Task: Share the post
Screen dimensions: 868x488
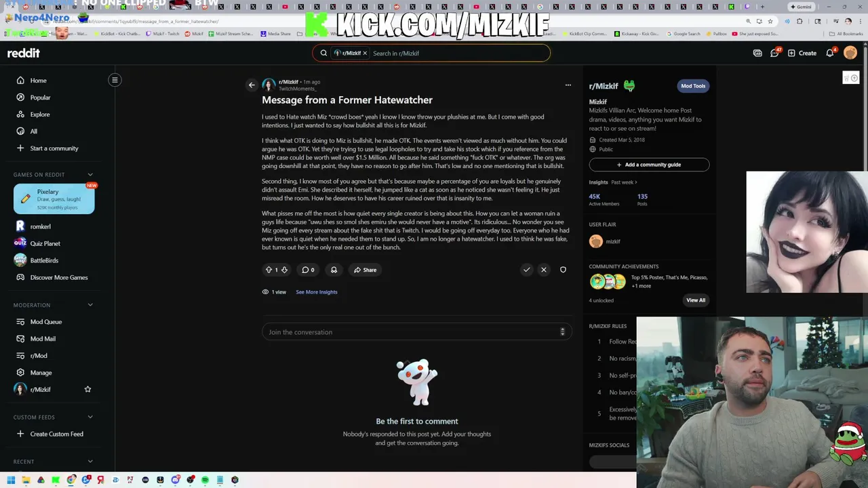Action: point(365,270)
